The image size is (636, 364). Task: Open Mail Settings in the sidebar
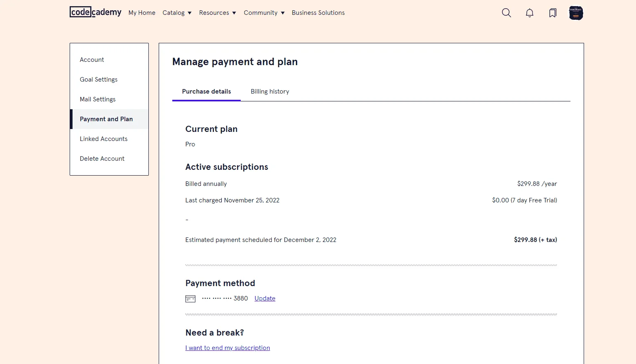tap(109, 99)
